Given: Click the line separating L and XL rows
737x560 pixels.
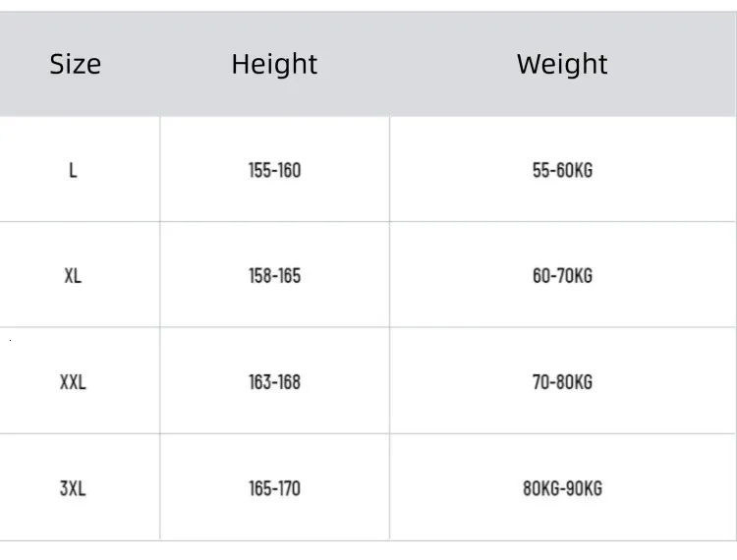Looking at the screenshot, I should [368, 222].
